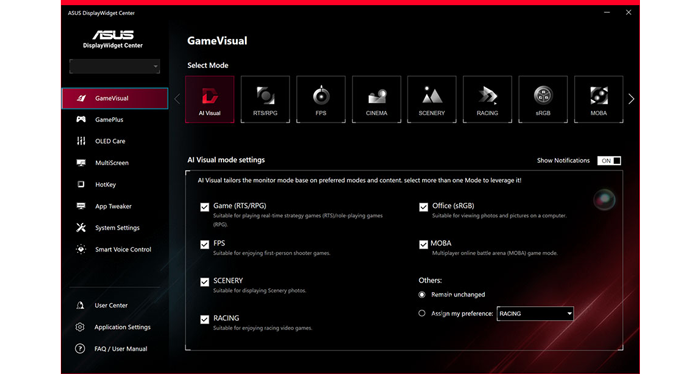
Task: Uncheck the Game (RTS/RPG) checkbox
Action: (x=204, y=207)
